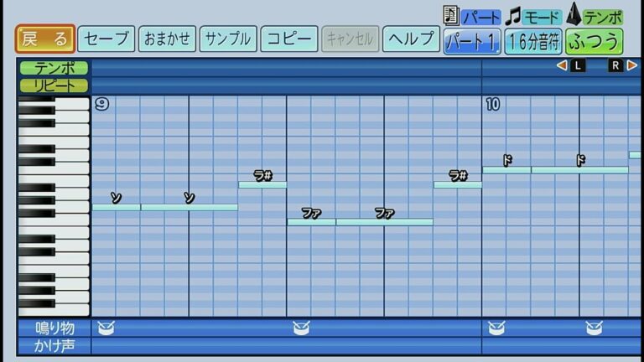Open the ヘルプ help menu
This screenshot has width=644, height=362.
[412, 39]
